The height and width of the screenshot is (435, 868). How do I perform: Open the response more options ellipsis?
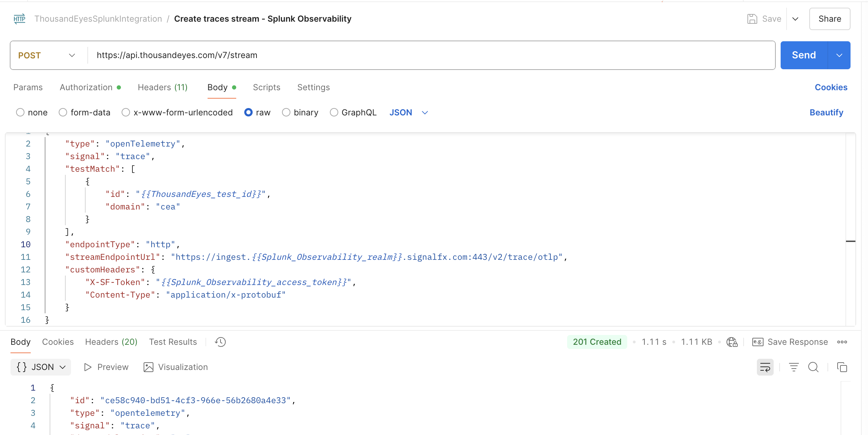coord(842,342)
